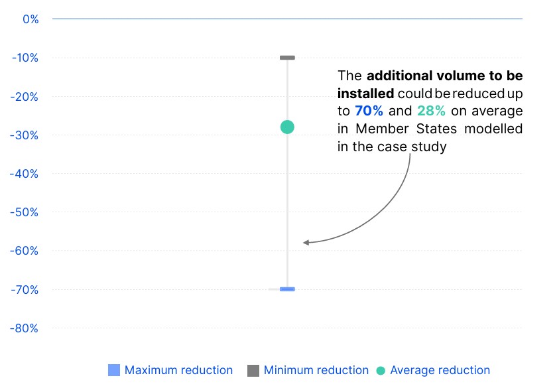Select the gray minimum marker on the chart

[287, 58]
